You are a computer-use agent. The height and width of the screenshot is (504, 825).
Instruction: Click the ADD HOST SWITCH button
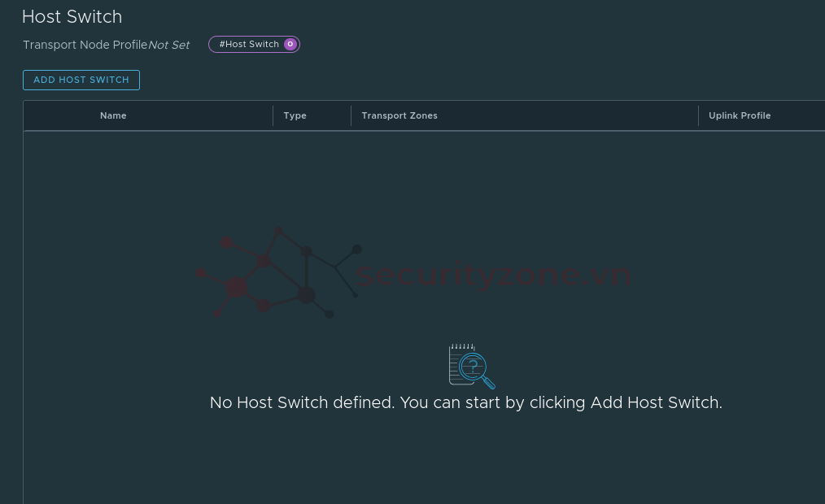81,80
